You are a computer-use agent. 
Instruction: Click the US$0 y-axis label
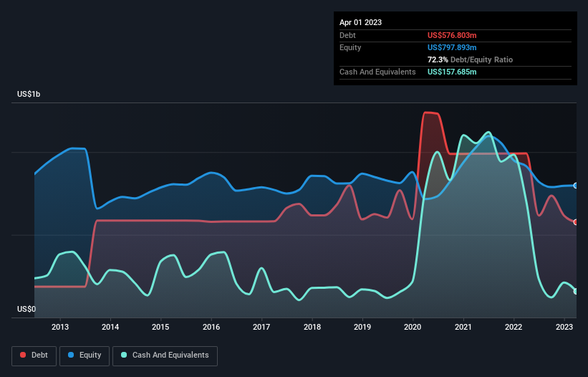[26, 309]
